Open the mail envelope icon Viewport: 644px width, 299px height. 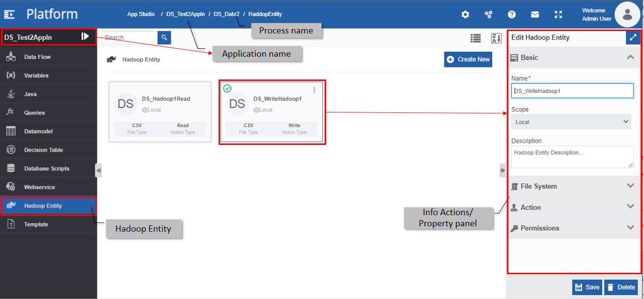(x=535, y=15)
